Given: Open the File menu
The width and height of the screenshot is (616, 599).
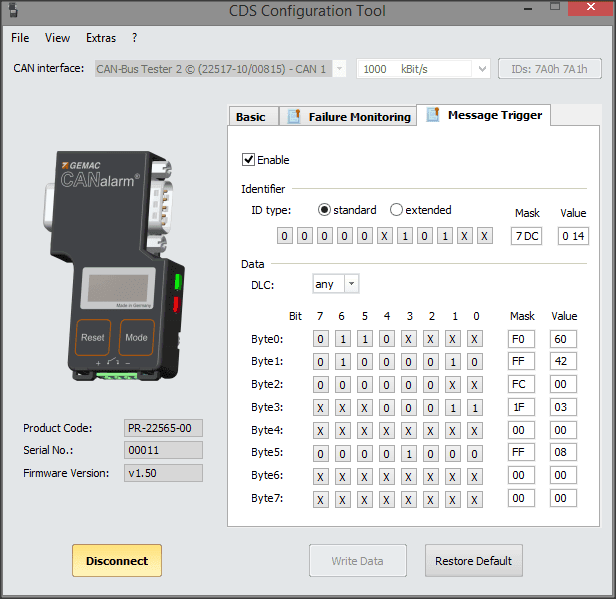Looking at the screenshot, I should (20, 38).
